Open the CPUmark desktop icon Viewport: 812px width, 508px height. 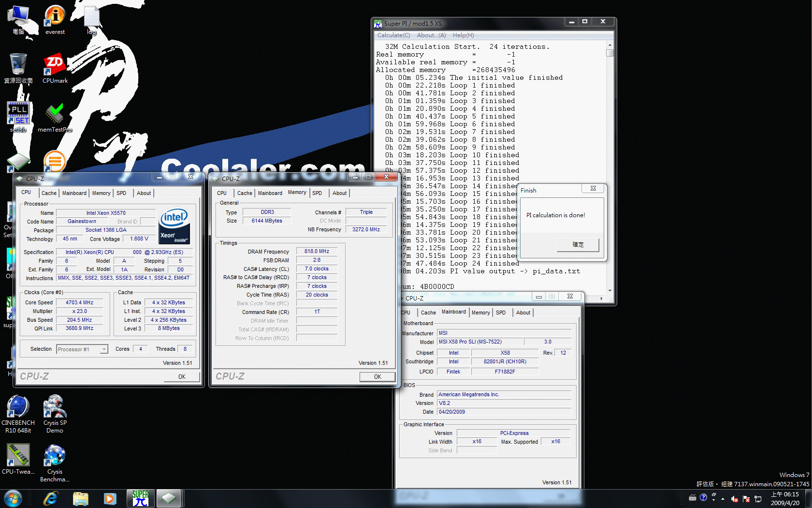(55, 68)
